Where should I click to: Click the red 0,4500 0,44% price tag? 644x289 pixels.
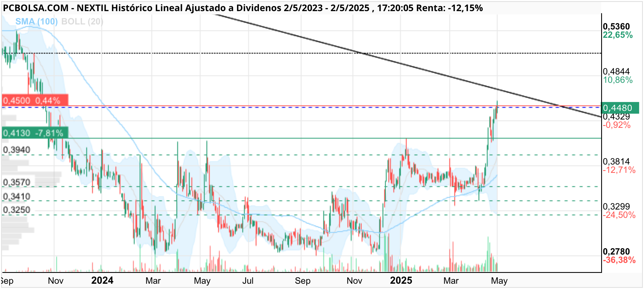(x=35, y=100)
